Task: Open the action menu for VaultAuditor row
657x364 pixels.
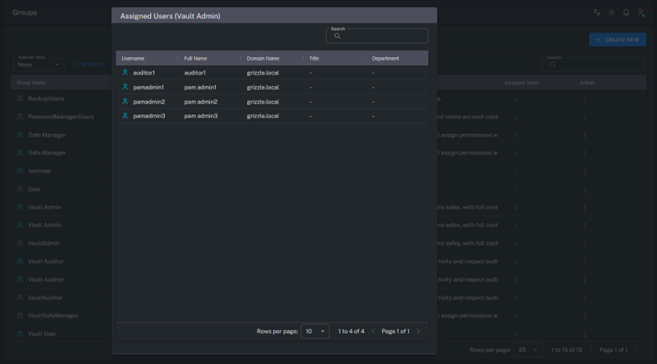Action: point(585,298)
